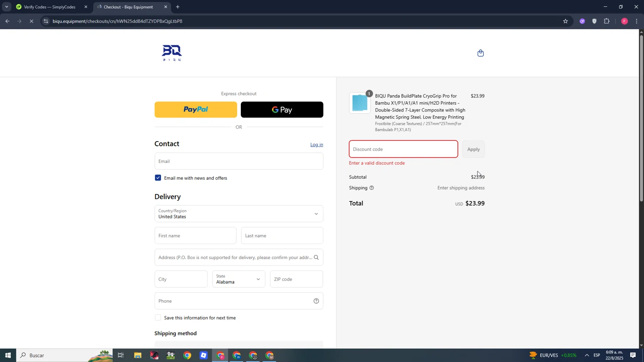
Task: Click the EUR/VES taskbar widget
Action: [553, 356]
